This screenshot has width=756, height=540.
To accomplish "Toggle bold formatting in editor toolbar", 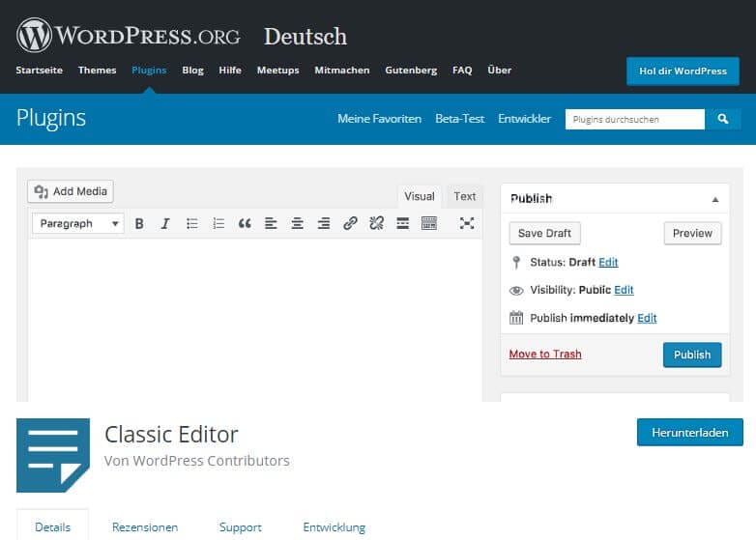I will [139, 223].
